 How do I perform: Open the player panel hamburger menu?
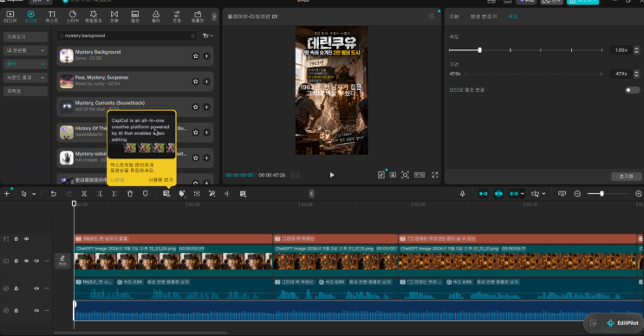coord(432,16)
